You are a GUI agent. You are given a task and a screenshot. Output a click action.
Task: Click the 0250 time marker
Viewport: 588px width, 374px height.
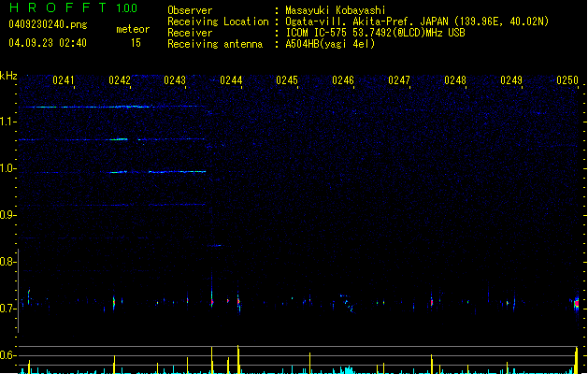point(567,80)
